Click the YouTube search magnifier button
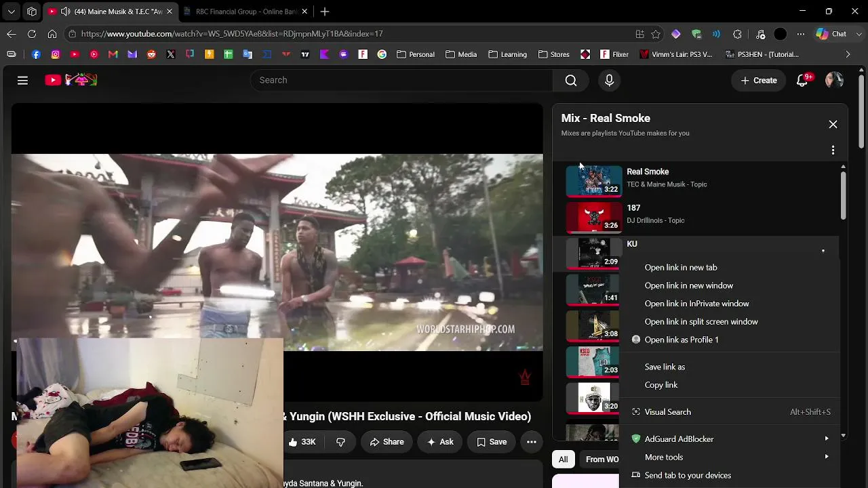 click(x=571, y=80)
